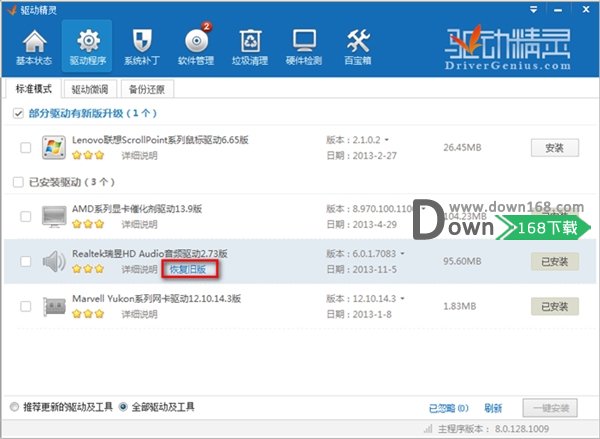
Task: Expand version dropdown for Realtek 6.0.1.7083
Action: [402, 254]
